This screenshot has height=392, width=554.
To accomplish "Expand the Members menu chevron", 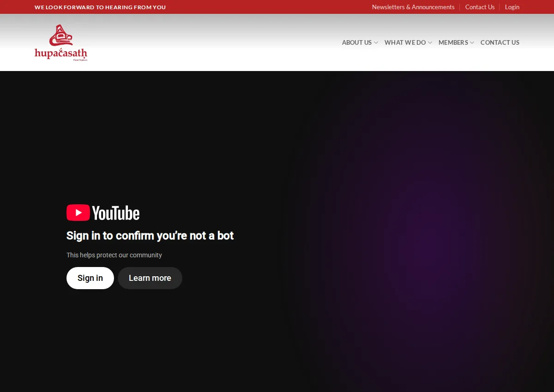I will 472,42.
